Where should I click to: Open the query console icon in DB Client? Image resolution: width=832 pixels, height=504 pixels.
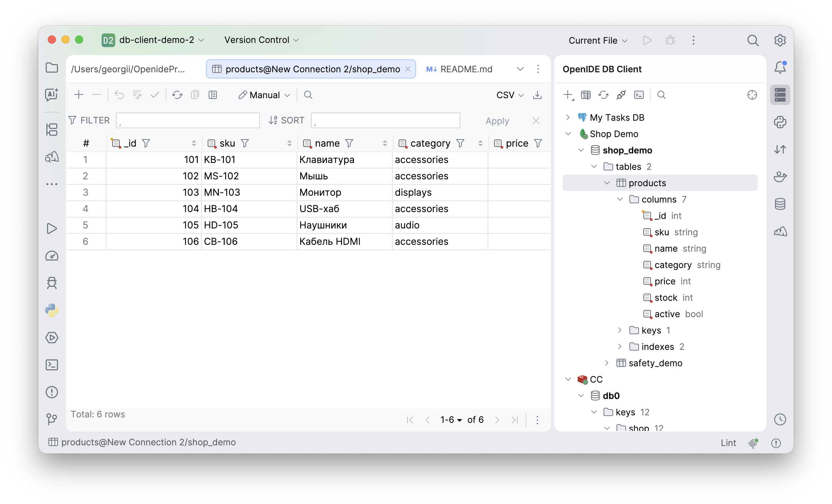coord(639,95)
